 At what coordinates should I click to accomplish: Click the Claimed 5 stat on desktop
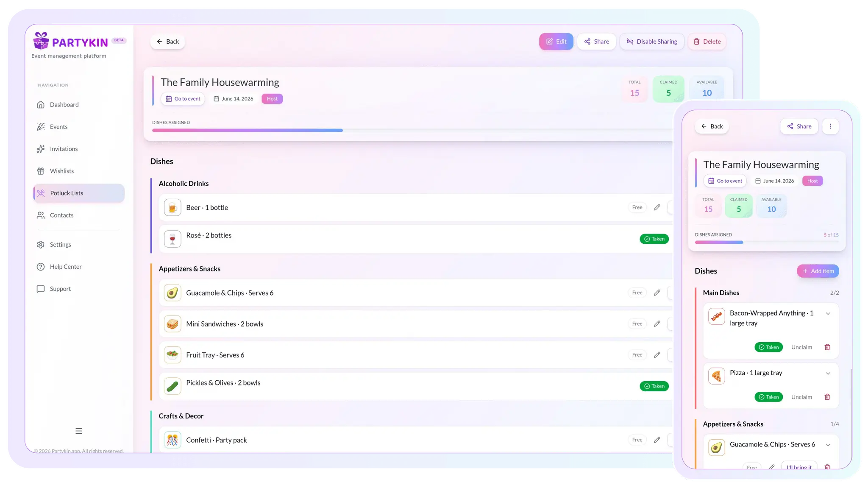(668, 89)
